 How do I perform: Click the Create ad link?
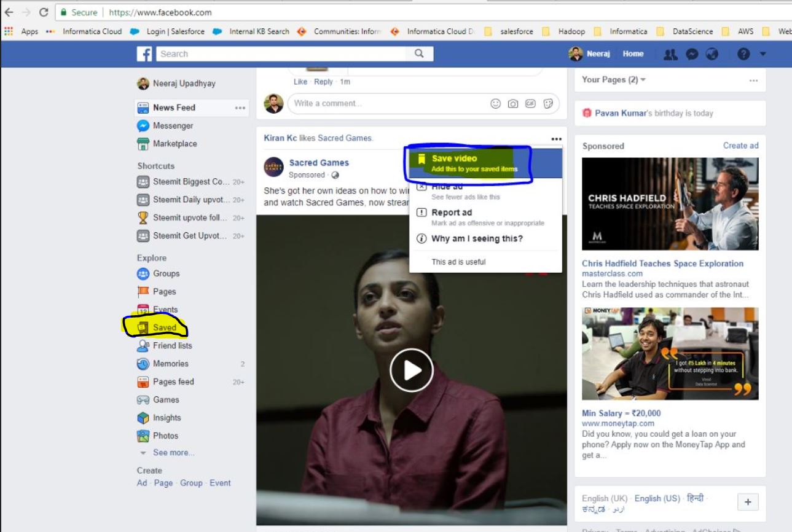[741, 146]
